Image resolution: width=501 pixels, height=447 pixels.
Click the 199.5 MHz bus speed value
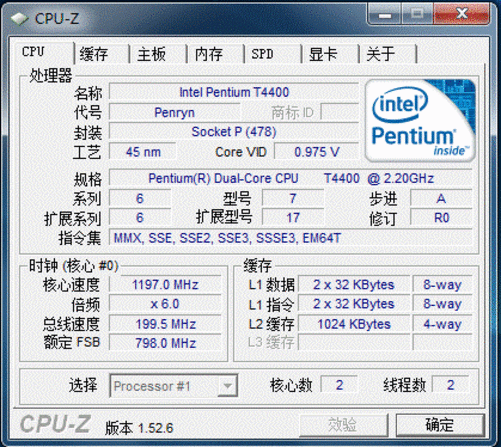tap(165, 324)
